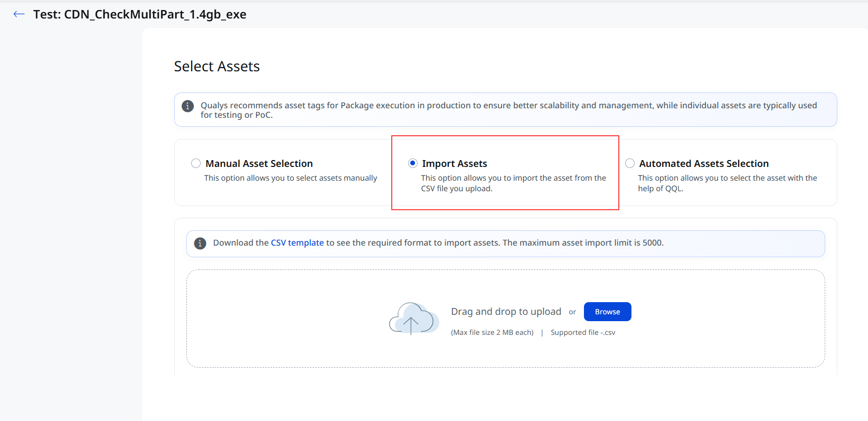Click the text '(Max file size 2 MB each)'
Viewport: 868px width, 421px height.
[x=492, y=332]
